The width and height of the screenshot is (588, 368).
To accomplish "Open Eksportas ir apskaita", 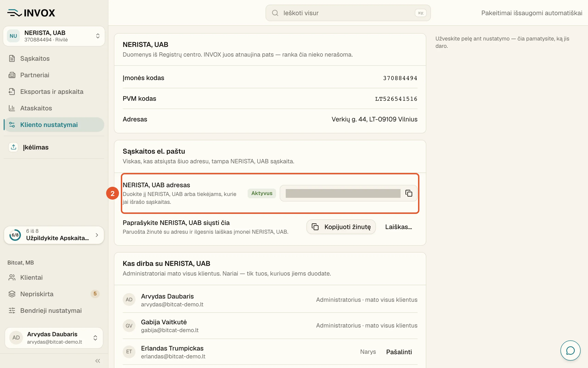I will 54,92.
